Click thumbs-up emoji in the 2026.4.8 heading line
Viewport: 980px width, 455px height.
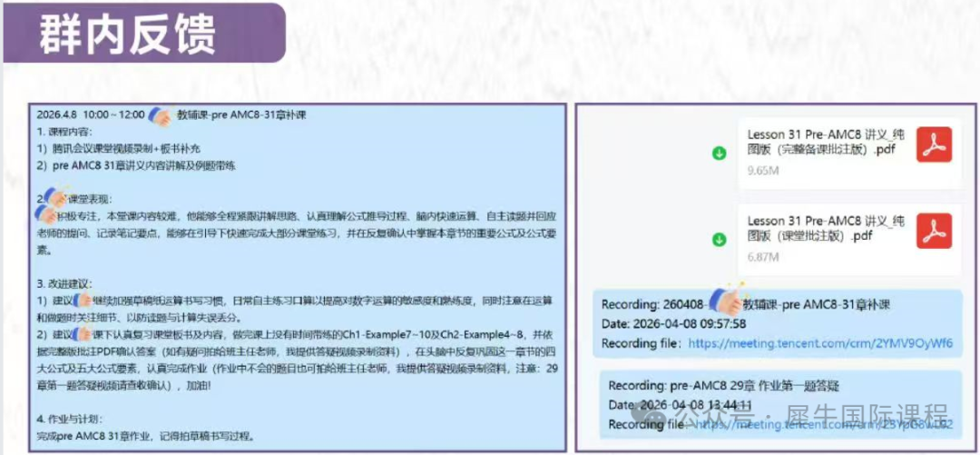[161, 115]
